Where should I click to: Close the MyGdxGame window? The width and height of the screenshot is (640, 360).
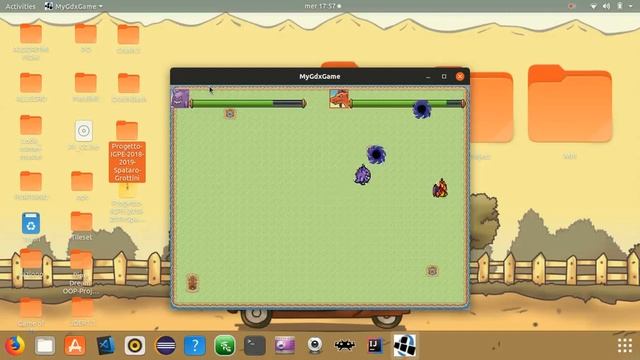point(460,76)
